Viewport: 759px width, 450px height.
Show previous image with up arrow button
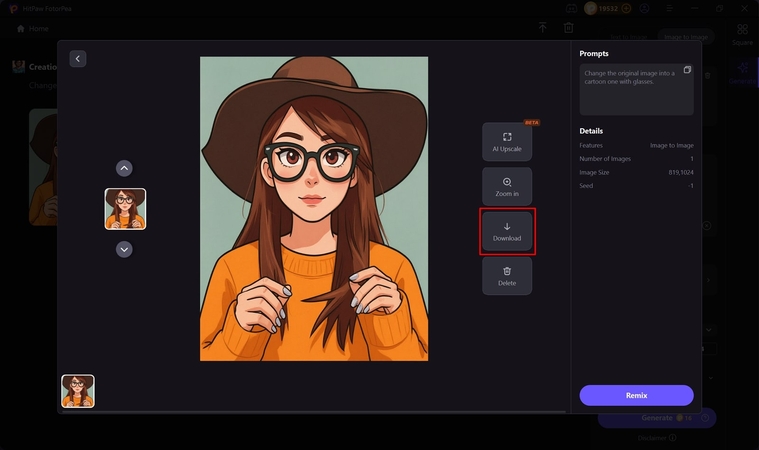pos(124,168)
